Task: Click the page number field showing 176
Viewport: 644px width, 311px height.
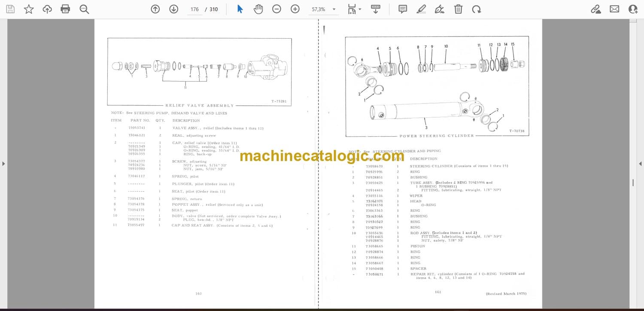Action: coord(194,9)
